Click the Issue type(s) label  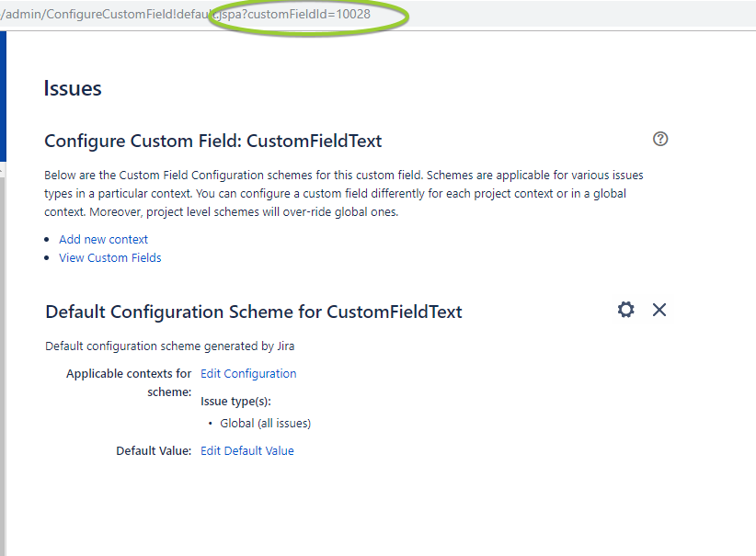tap(235, 401)
